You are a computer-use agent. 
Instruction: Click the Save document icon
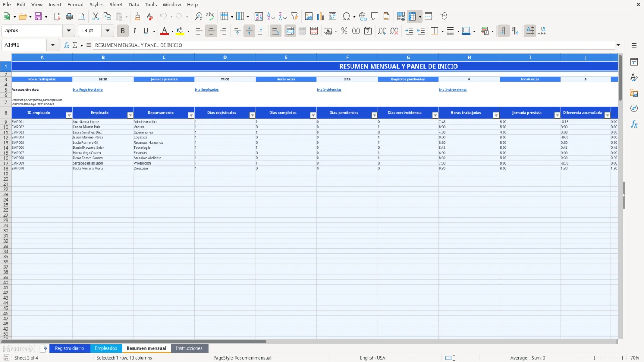(39, 16)
